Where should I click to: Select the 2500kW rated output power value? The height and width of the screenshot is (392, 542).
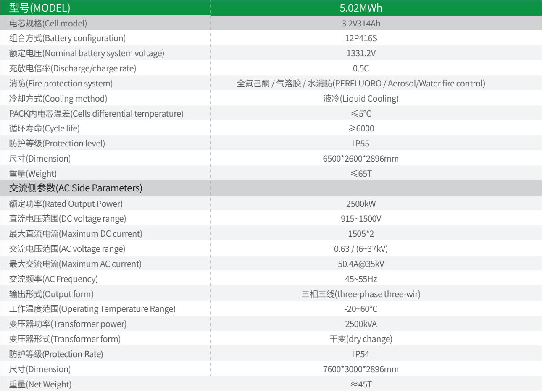pos(361,204)
